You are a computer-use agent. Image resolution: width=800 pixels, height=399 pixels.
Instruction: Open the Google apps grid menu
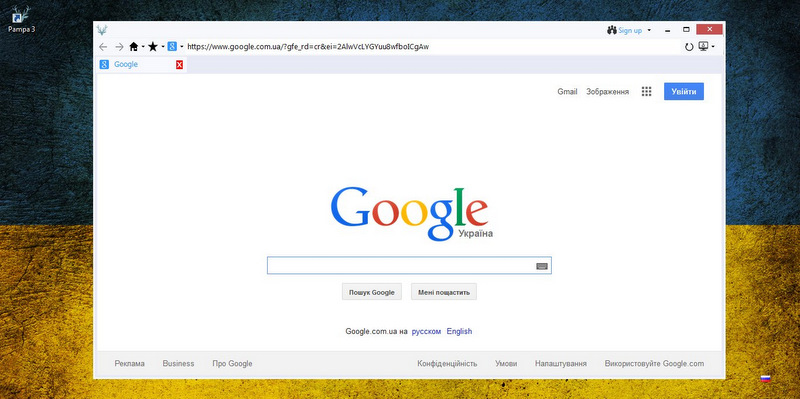point(646,92)
